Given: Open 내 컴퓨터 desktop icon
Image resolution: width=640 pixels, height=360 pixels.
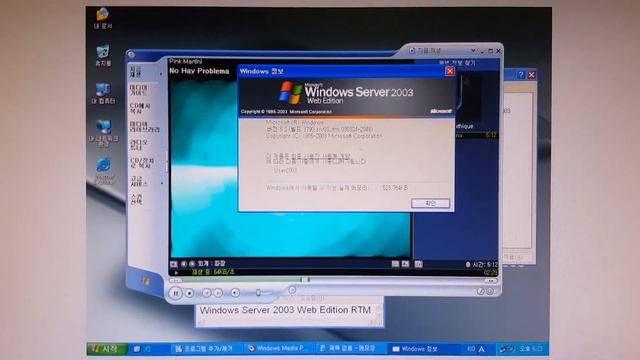Looking at the screenshot, I should pos(103,93).
